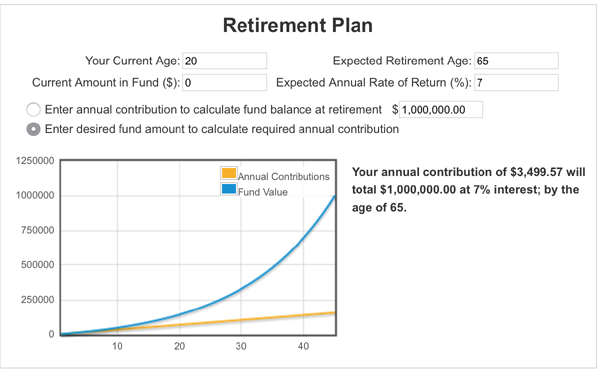The width and height of the screenshot is (600, 371).
Task: Click the orange contributions line end
Action: [x=334, y=313]
